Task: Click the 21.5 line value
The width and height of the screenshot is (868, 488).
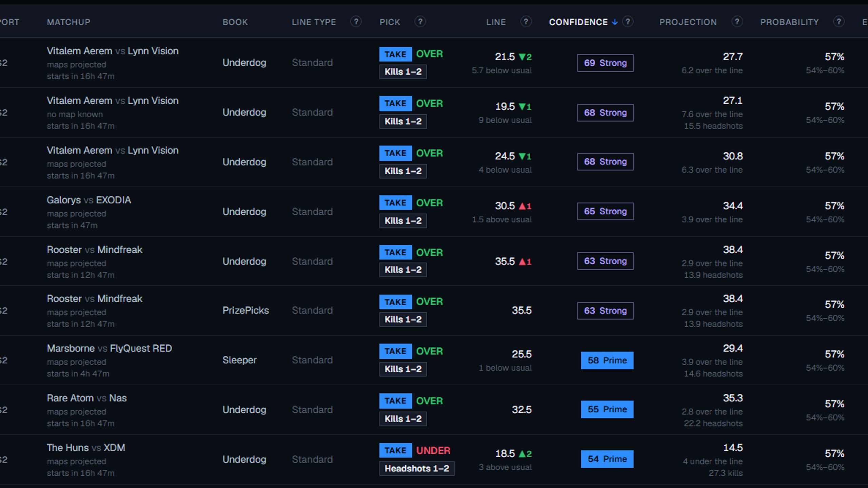Action: pyautogui.click(x=505, y=57)
